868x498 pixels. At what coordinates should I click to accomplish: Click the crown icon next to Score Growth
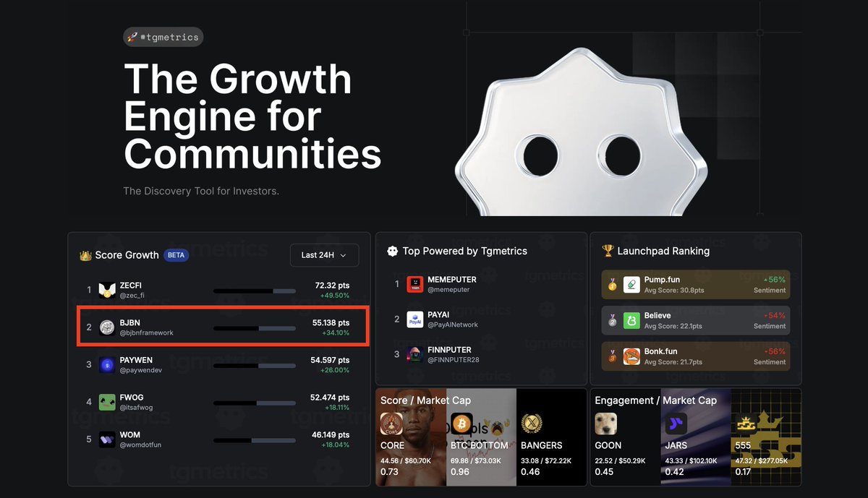[85, 254]
